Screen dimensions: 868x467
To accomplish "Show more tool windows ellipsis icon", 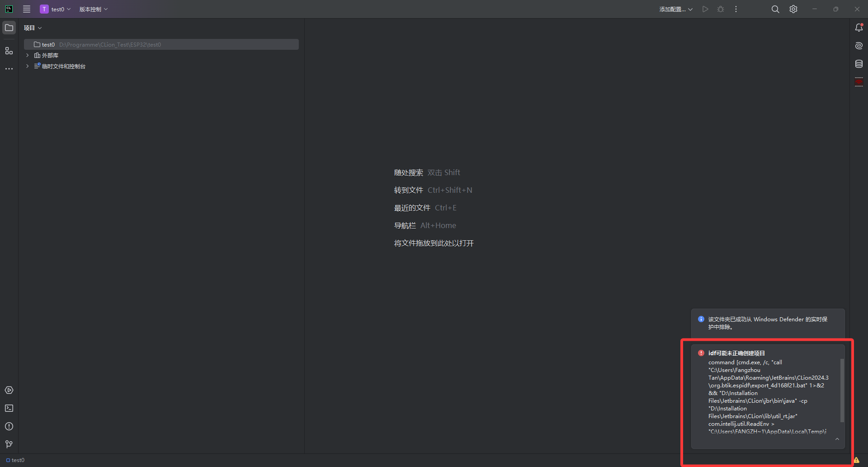I will [9, 69].
